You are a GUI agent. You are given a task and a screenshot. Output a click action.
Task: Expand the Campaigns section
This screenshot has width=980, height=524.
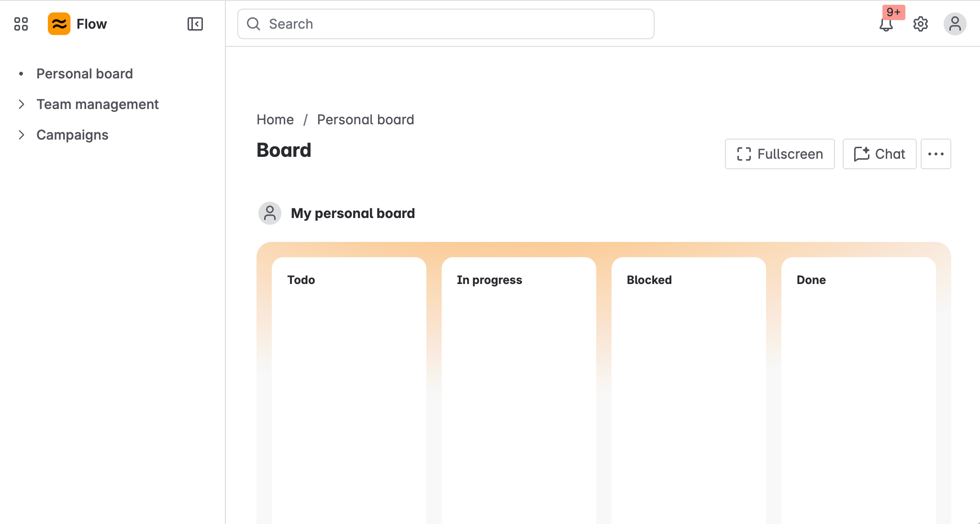pos(22,135)
